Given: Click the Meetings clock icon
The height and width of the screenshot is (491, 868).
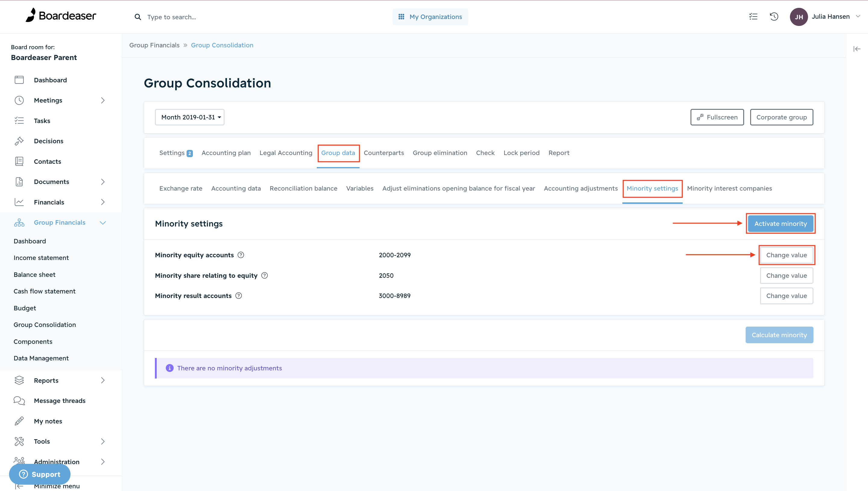Looking at the screenshot, I should (19, 100).
